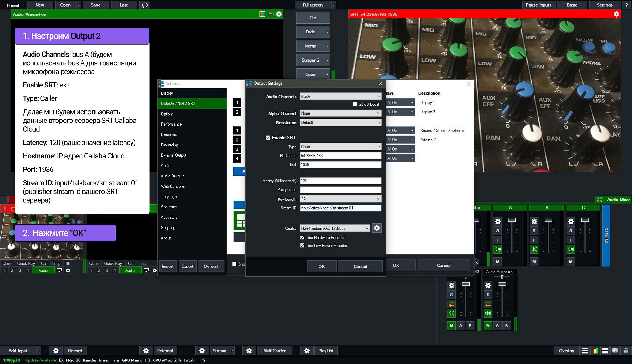The image size is (632, 364).
Task: Adjust the bus A volume fader
Action: click(512, 220)
